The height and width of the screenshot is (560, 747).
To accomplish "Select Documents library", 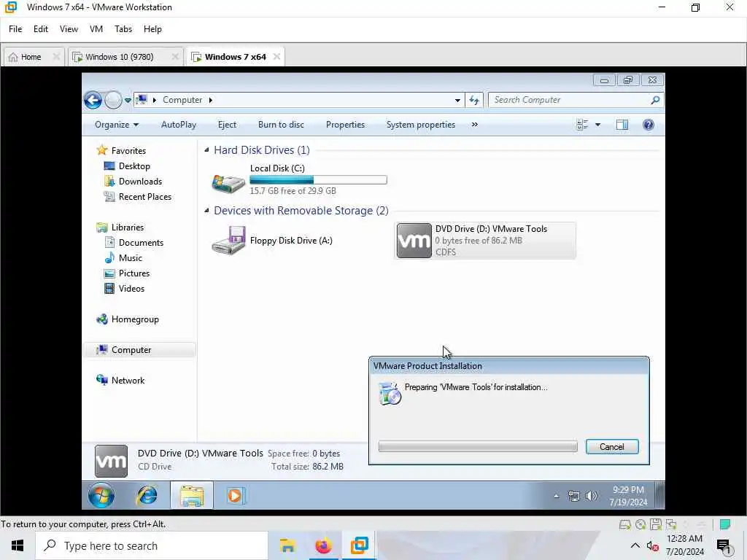I will coord(141,243).
